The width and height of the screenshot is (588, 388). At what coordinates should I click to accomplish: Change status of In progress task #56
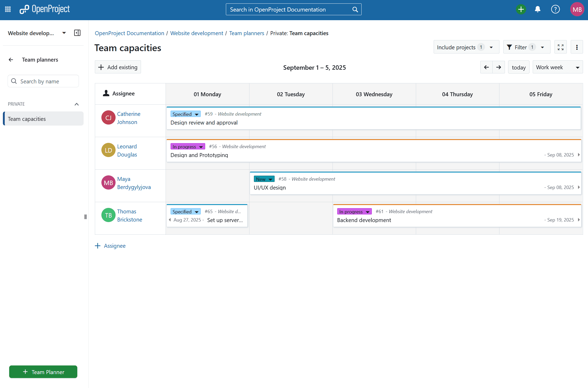click(188, 147)
